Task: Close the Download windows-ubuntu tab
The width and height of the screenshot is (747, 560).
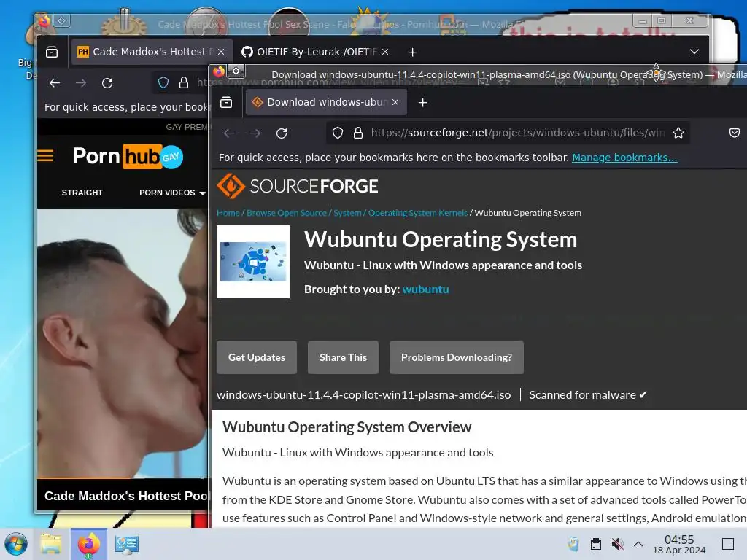Action: (395, 102)
